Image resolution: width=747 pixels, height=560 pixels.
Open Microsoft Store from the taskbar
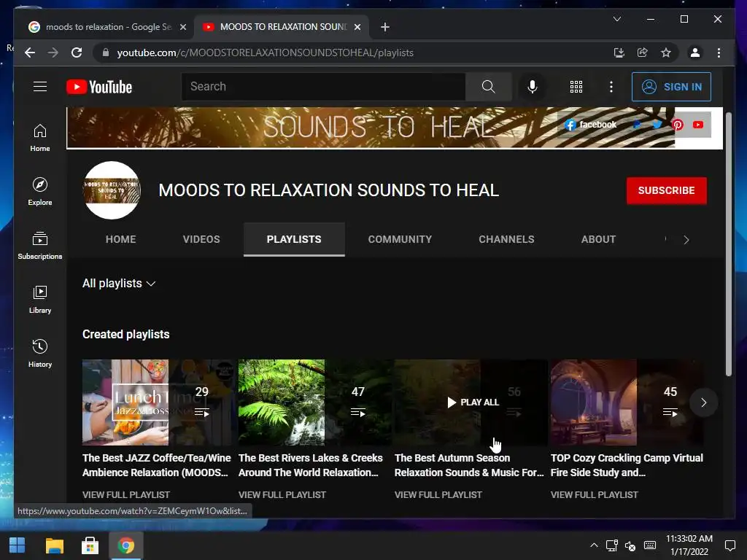tap(90, 545)
